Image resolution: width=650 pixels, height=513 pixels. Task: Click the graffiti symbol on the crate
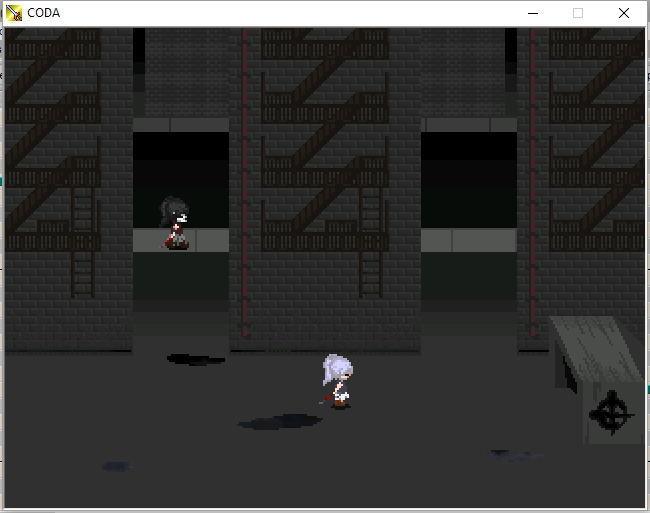[611, 413]
